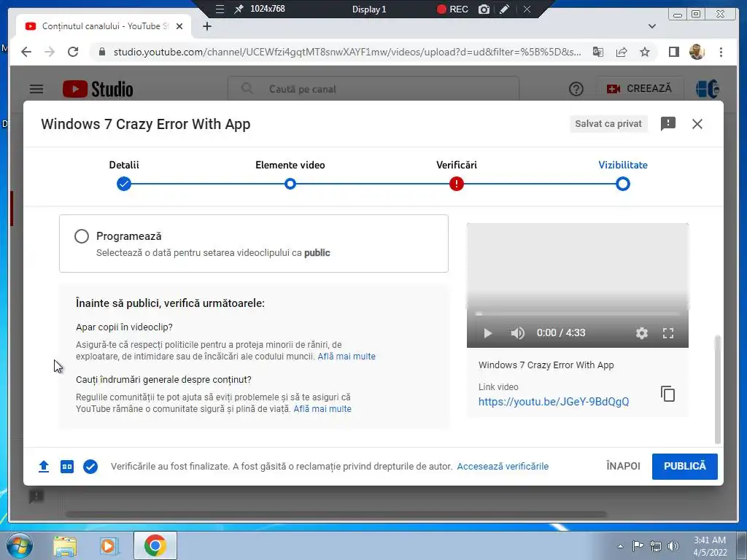The image size is (747, 560).
Task: Show hidden system tray icons
Action: 620,546
